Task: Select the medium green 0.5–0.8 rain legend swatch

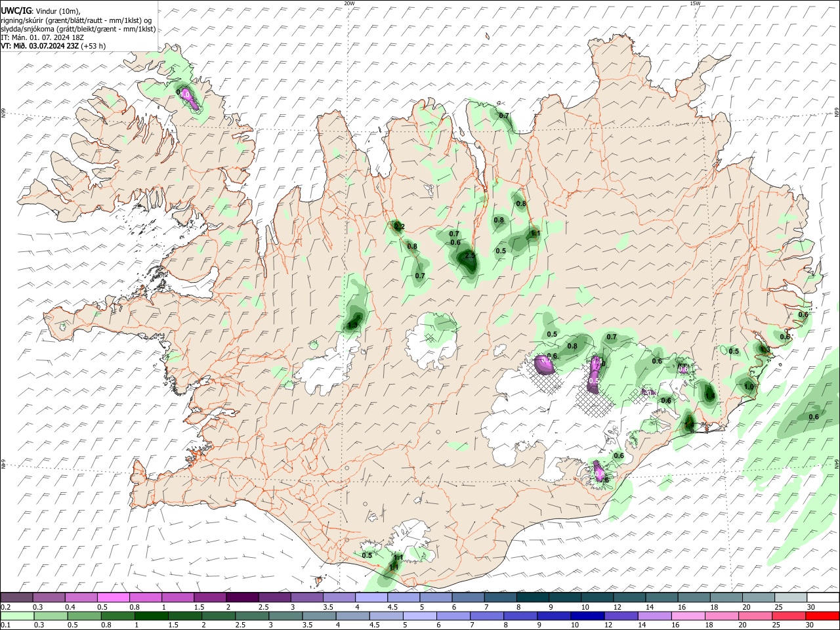Action: point(85,616)
